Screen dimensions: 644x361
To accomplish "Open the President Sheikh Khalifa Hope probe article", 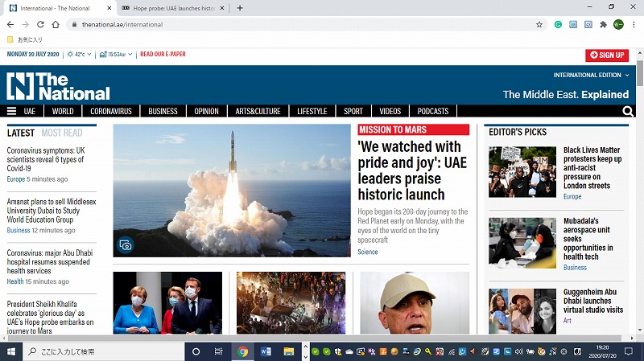I will 50,318.
